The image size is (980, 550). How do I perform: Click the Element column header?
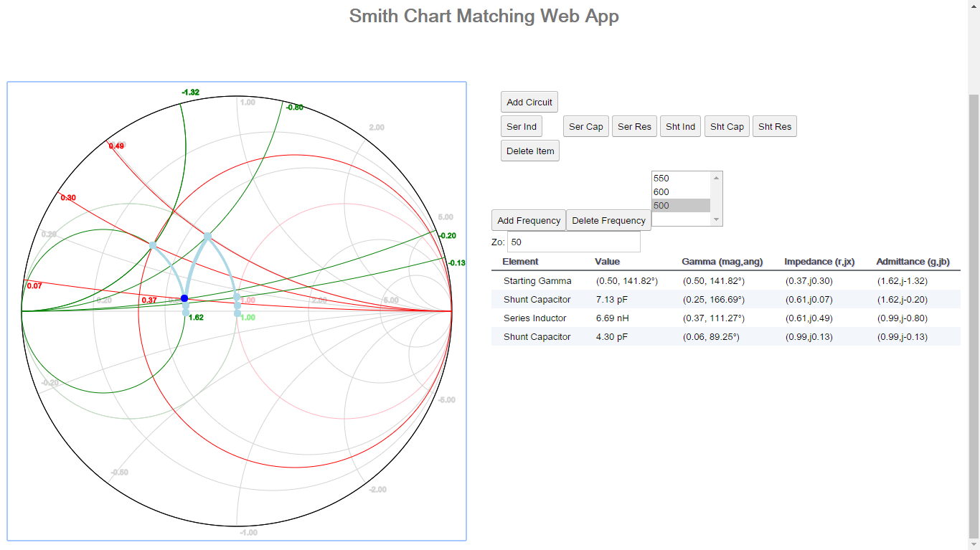520,262
